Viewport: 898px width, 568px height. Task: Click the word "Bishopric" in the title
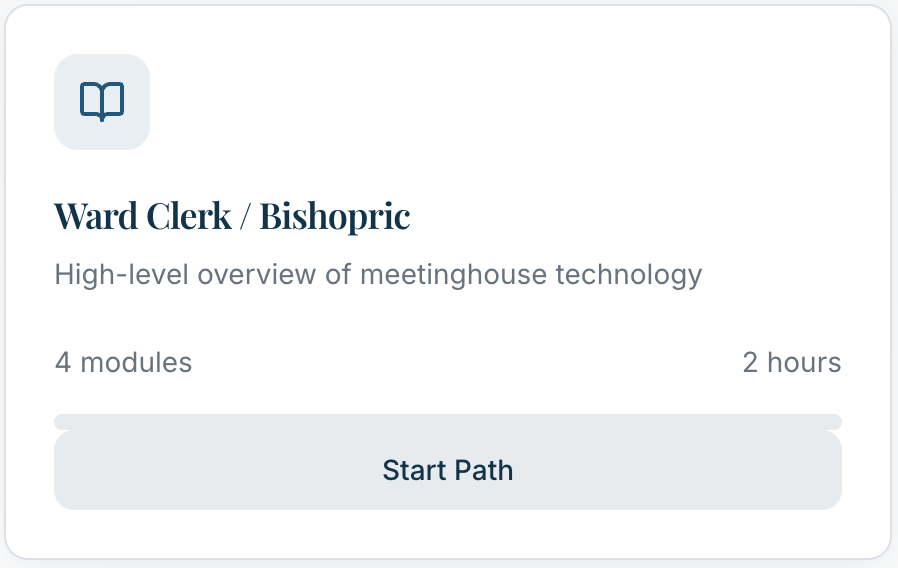point(335,216)
